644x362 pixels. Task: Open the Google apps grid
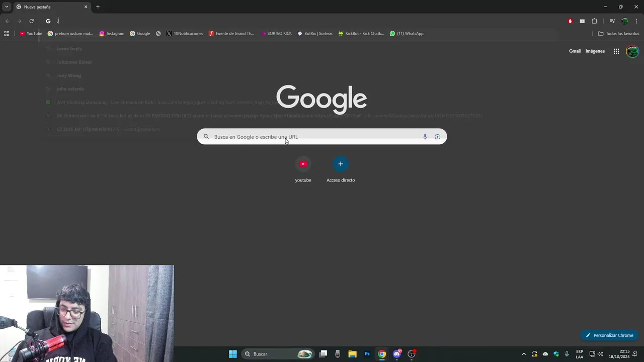tap(616, 51)
